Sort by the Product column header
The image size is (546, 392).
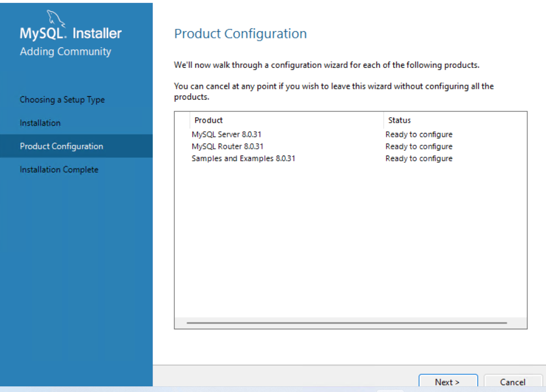coord(208,120)
